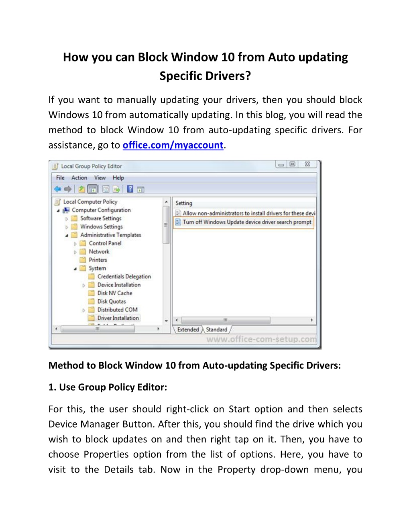Click the Export List toolbar icon
Screen dimensions: 411x532
116,189
